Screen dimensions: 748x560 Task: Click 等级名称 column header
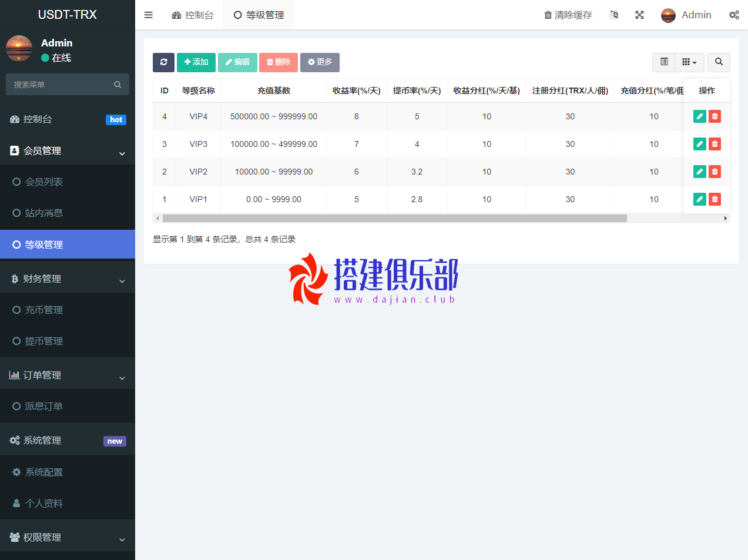click(199, 91)
